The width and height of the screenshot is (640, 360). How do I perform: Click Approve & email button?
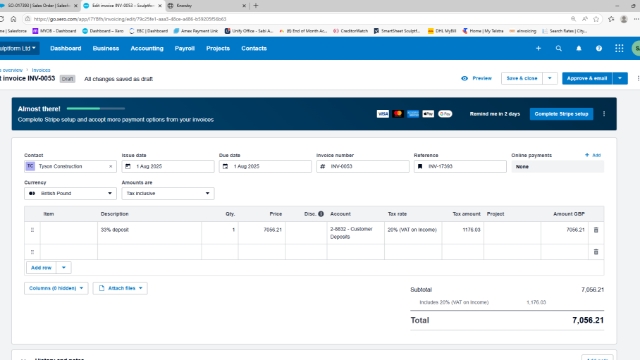[x=587, y=78]
